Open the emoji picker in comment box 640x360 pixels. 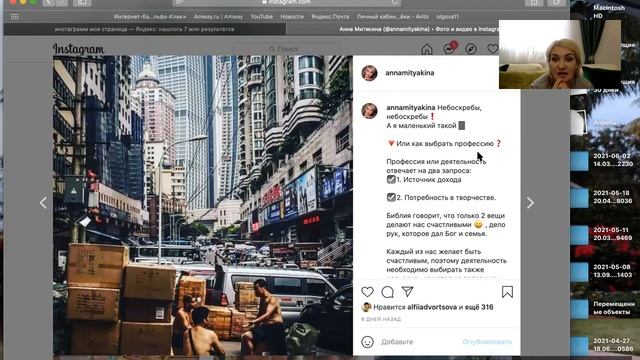tap(367, 342)
